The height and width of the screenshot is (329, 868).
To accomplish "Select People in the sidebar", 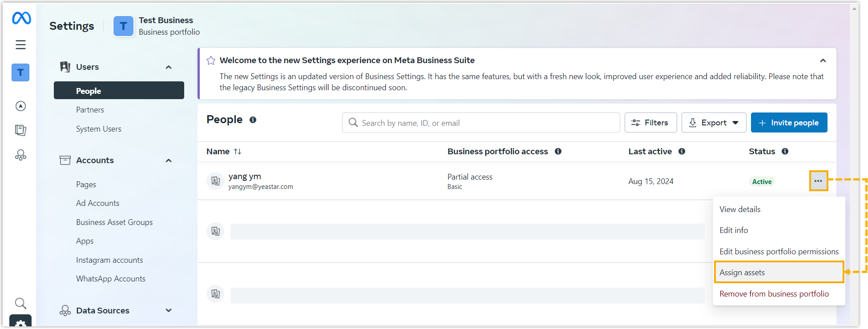I will pos(119,91).
